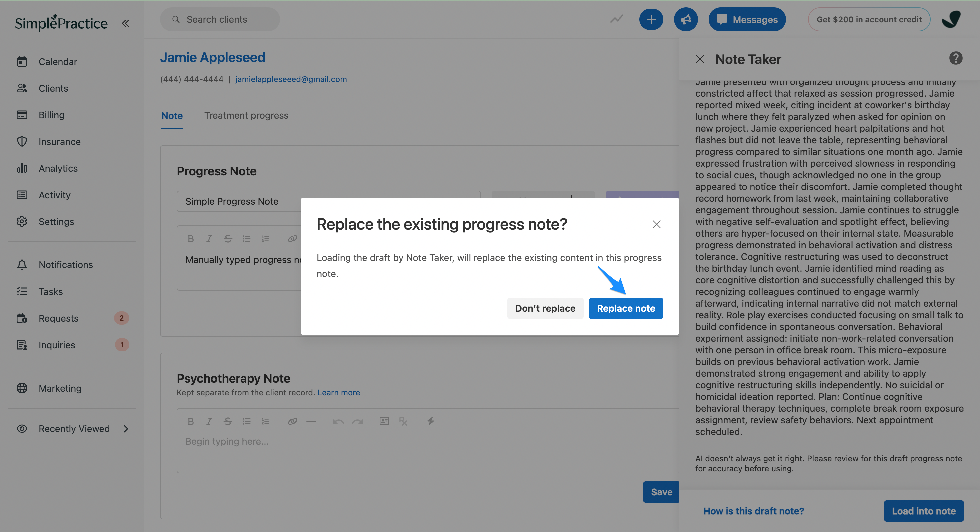Expand Recently Viewed chevron
The width and height of the screenshot is (980, 532).
tap(126, 428)
